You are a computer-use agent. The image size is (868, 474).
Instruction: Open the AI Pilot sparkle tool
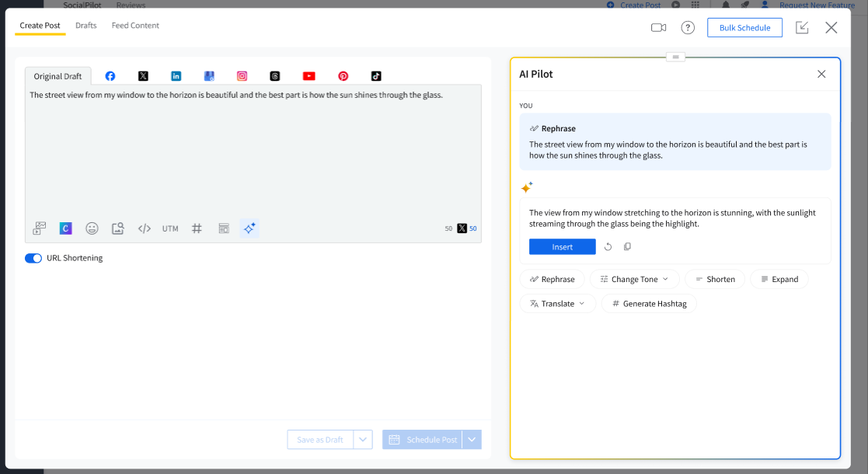click(249, 228)
